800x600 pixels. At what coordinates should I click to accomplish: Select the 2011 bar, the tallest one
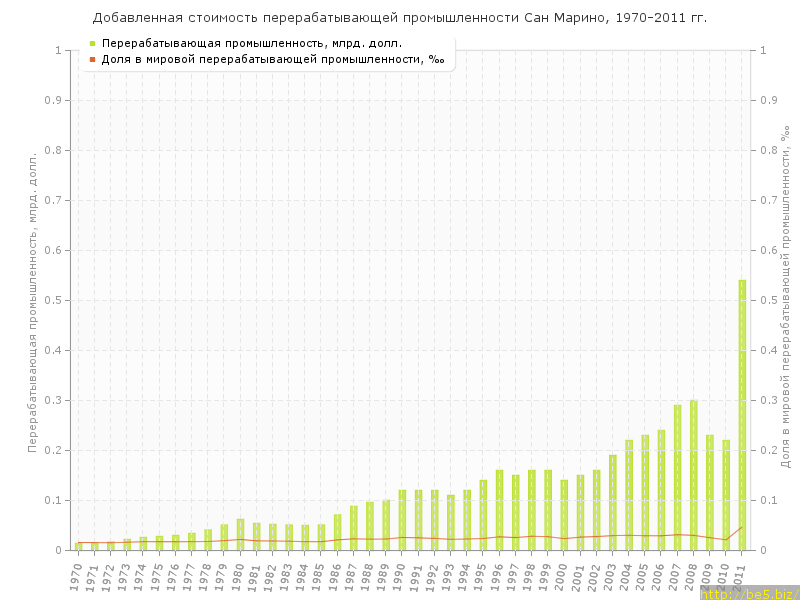742,415
